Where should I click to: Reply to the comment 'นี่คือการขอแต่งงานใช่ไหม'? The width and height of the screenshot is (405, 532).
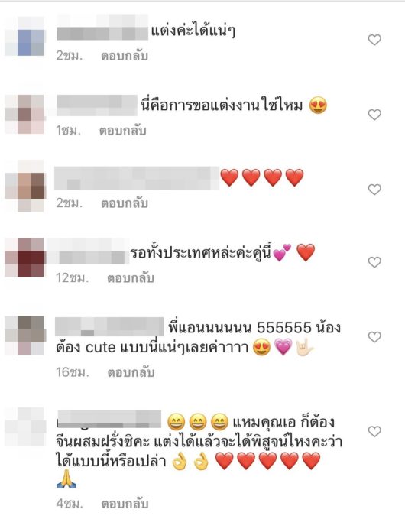click(x=122, y=130)
